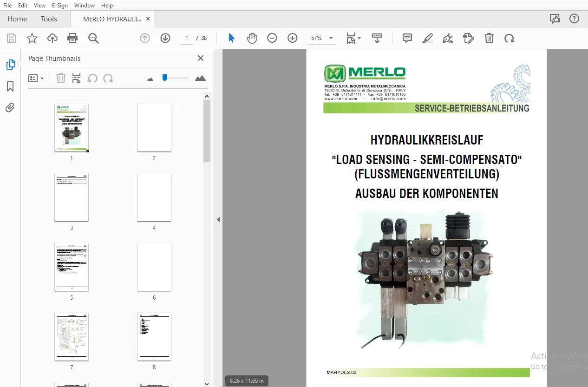The image size is (588, 387).
Task: Open the File menu
Action: pos(7,5)
